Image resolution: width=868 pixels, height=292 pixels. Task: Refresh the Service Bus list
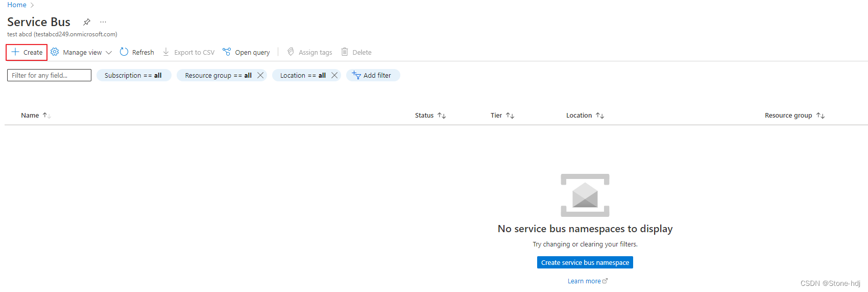point(137,52)
